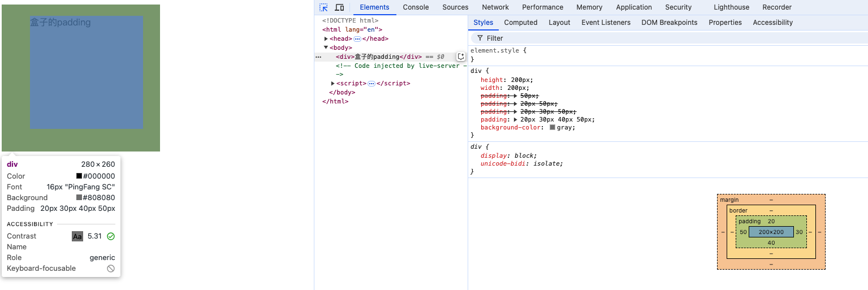Select the Accessibility subtab
This screenshot has width=868, height=290.
(x=772, y=23)
